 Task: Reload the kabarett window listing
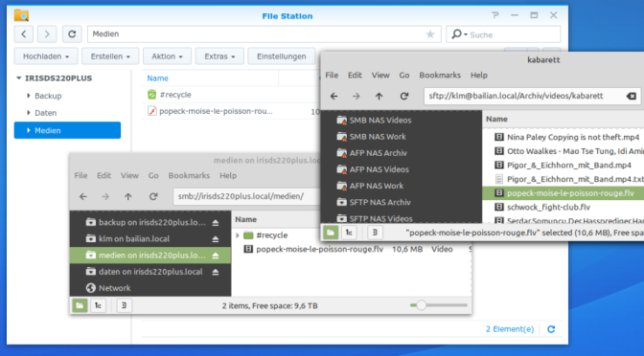coord(404,96)
